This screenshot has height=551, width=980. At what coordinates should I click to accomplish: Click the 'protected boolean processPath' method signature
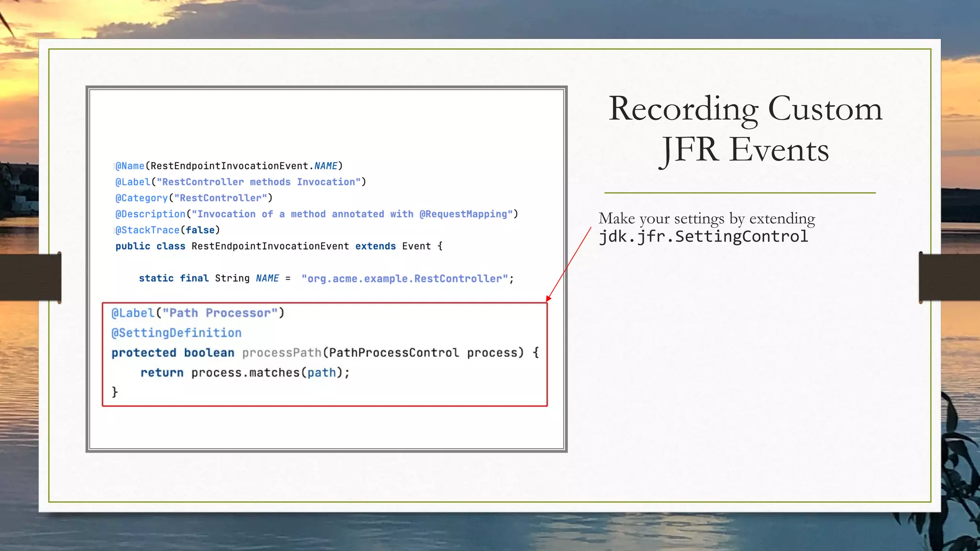pyautogui.click(x=325, y=353)
